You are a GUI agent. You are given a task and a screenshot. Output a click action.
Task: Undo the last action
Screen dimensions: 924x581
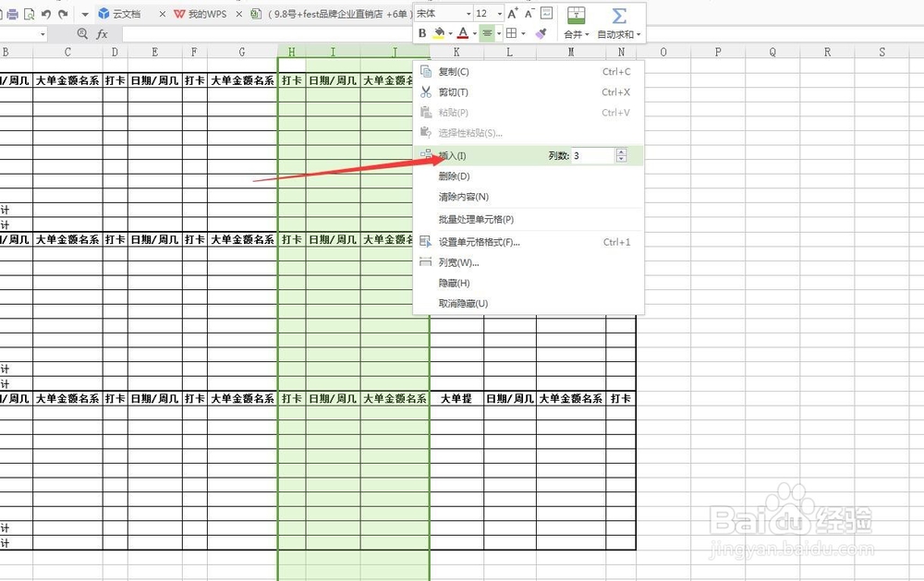pos(46,14)
